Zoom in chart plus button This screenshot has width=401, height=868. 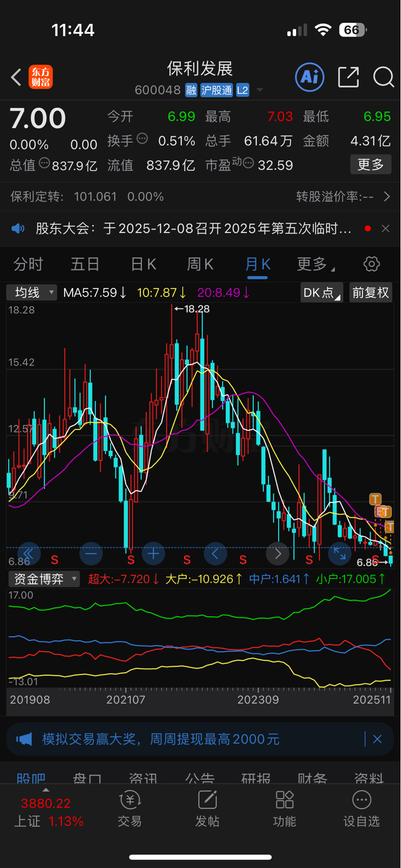coord(153,554)
